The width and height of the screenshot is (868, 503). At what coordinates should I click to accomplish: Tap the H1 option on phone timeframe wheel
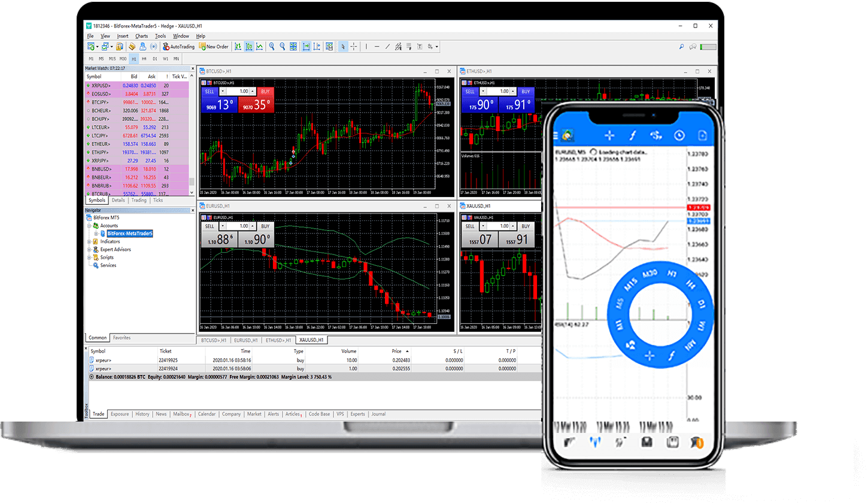672,274
